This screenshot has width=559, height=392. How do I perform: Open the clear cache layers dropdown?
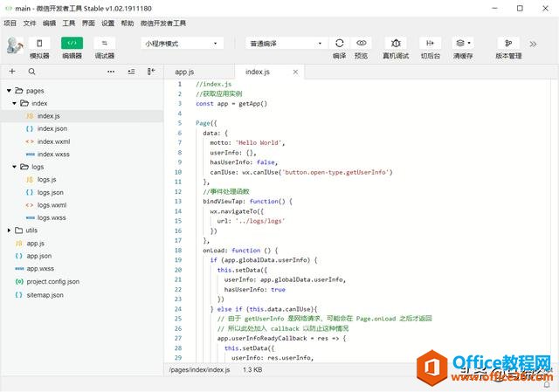(463, 43)
